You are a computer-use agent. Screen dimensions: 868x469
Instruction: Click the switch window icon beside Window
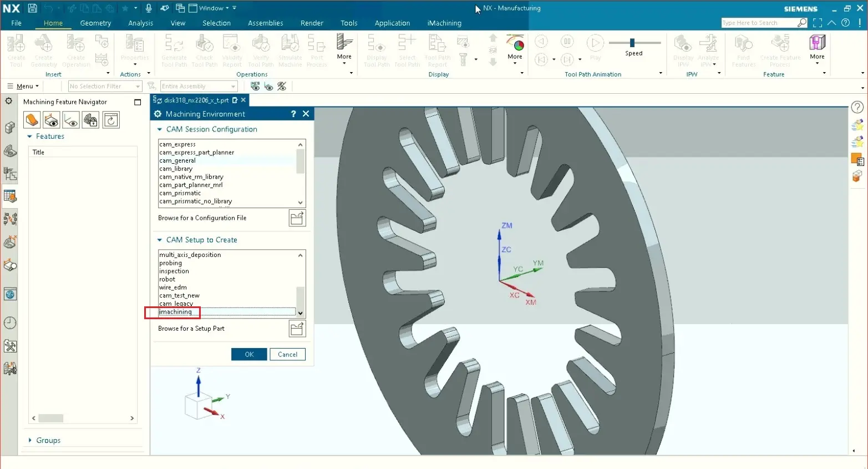[x=180, y=8]
